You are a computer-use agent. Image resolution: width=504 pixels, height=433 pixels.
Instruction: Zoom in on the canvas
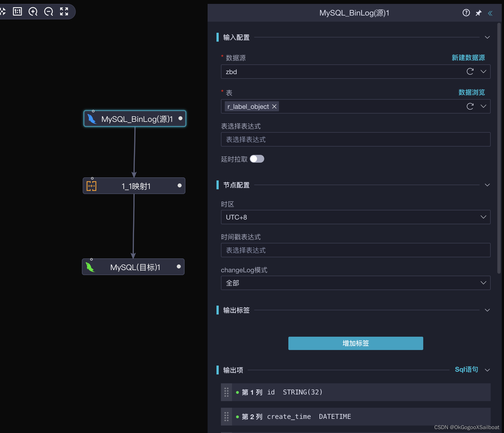[x=33, y=11]
